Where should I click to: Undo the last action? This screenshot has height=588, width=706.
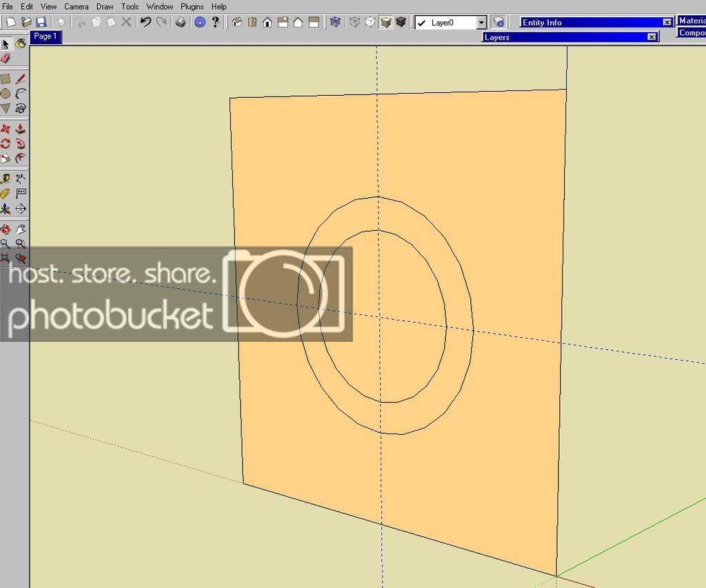click(x=145, y=22)
